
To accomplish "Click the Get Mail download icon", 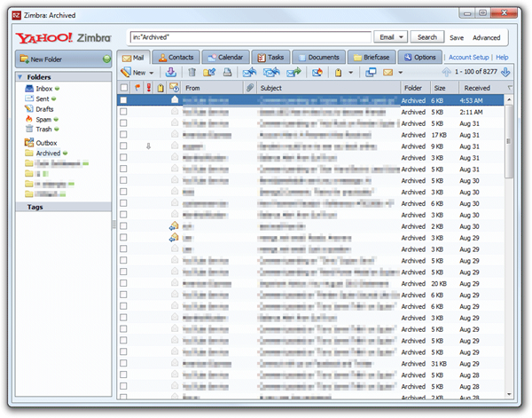I will tap(170, 72).
